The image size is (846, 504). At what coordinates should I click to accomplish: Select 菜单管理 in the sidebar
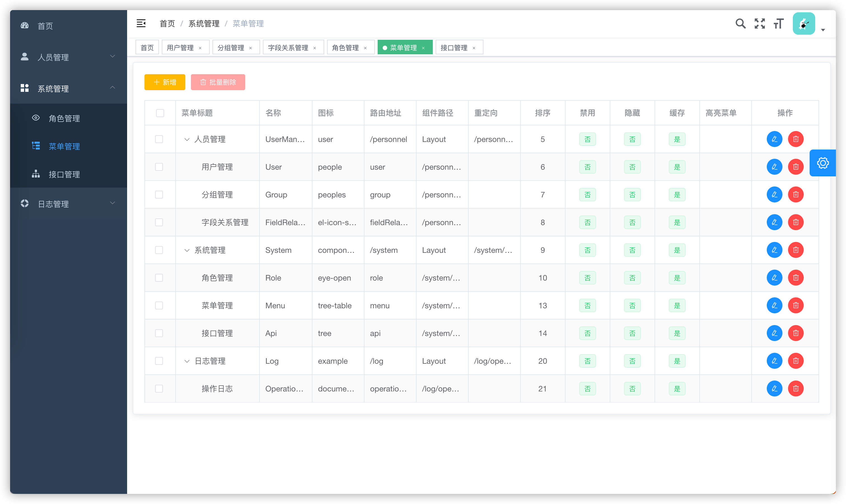pyautogui.click(x=68, y=146)
